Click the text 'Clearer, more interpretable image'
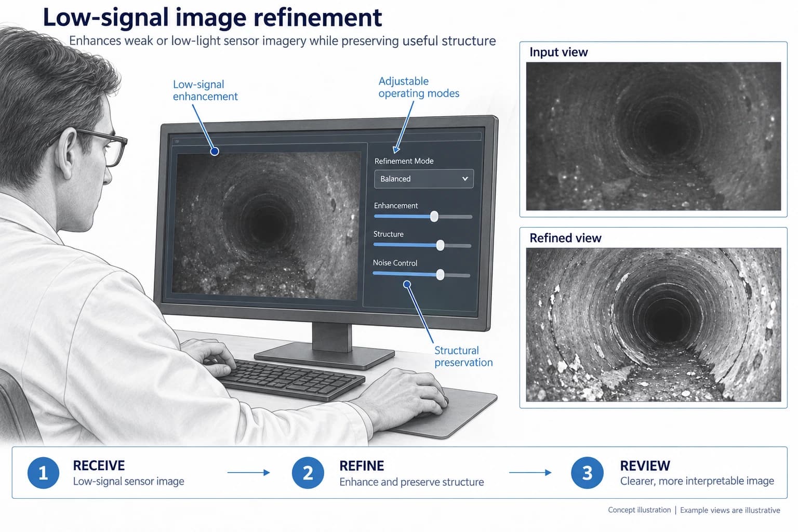 coord(697,481)
